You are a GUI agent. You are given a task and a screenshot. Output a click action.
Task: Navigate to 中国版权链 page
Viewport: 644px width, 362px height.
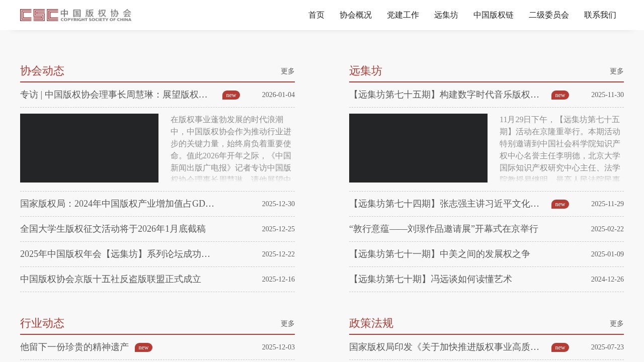[493, 15]
